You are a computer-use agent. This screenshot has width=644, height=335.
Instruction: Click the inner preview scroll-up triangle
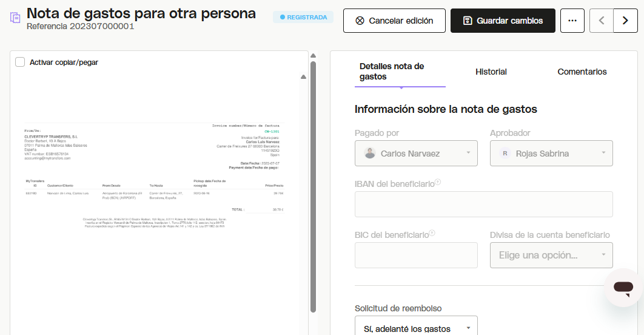pos(304,77)
